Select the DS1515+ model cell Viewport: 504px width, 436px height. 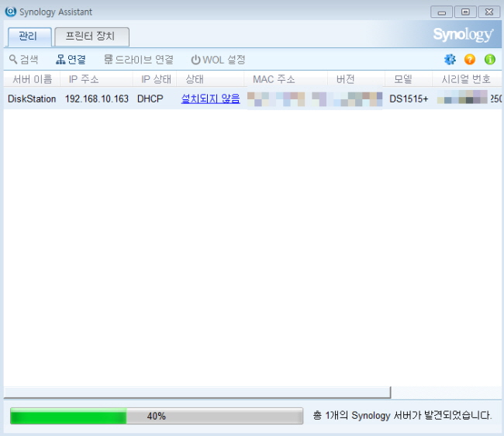[409, 99]
